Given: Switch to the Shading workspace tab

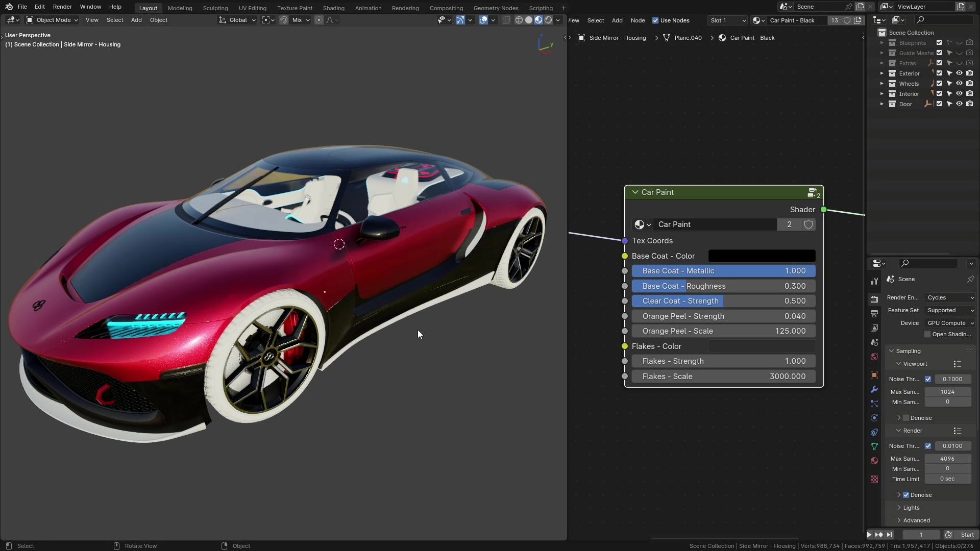Looking at the screenshot, I should (x=334, y=8).
